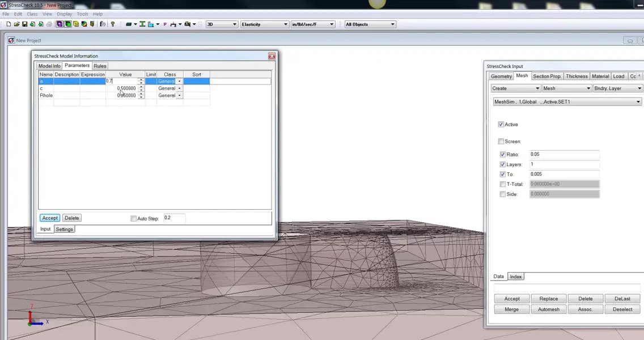
Task: Click Accept in Model Information dialog
Action: (50, 218)
